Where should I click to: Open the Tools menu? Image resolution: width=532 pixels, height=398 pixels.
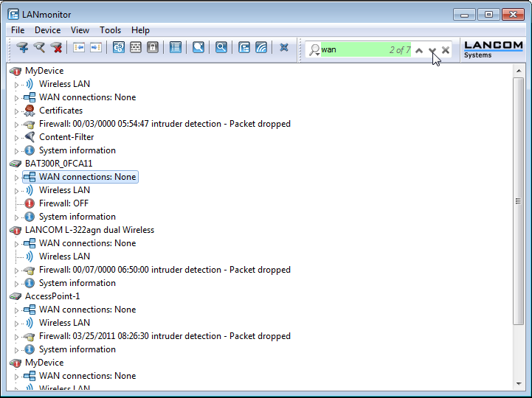coord(110,30)
